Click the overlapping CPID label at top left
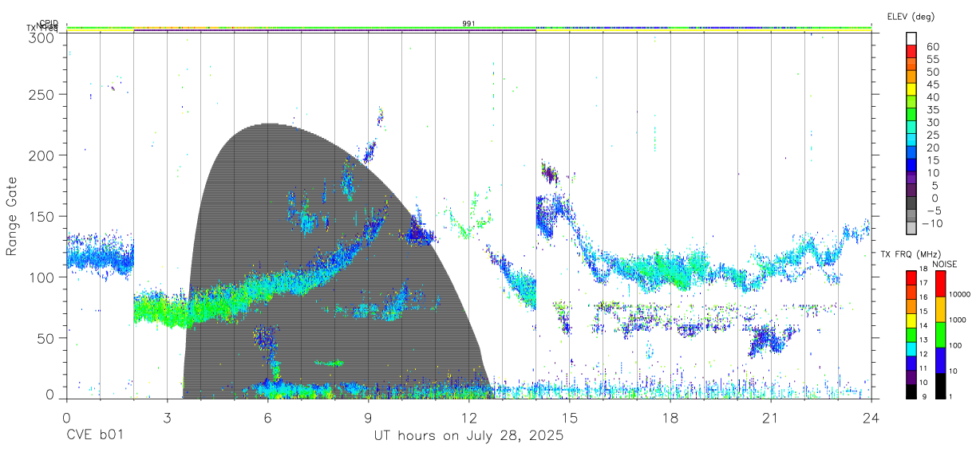 [x=48, y=23]
